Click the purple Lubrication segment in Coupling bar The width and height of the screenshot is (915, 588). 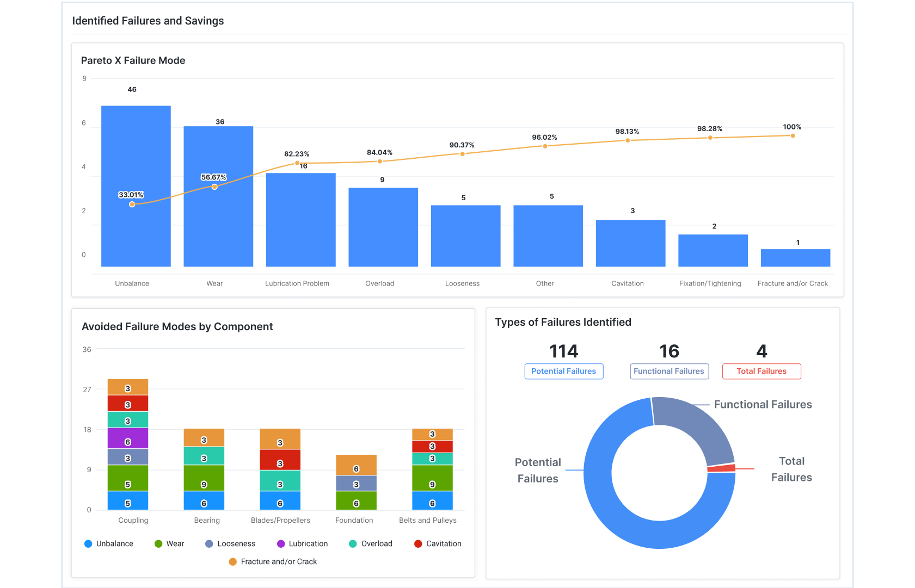point(128,438)
